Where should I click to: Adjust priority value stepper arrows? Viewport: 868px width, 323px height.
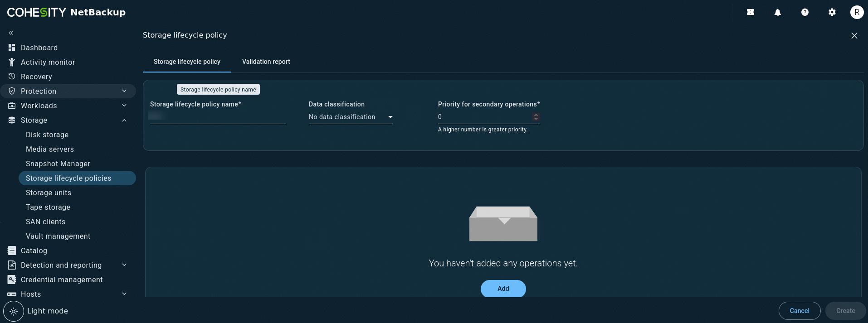tap(536, 117)
